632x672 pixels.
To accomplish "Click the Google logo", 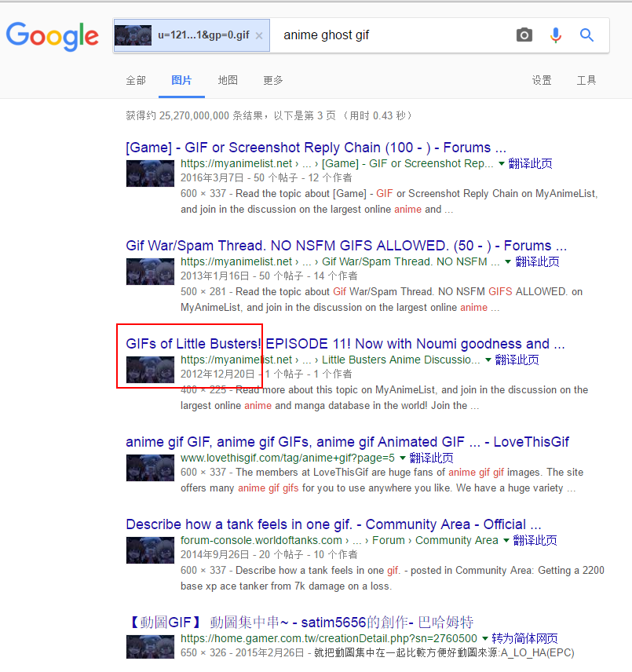I will click(53, 36).
